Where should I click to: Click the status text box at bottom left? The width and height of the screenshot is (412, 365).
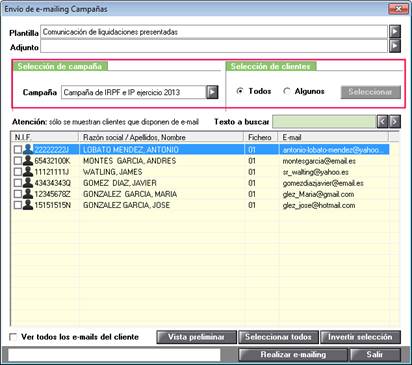point(114,355)
